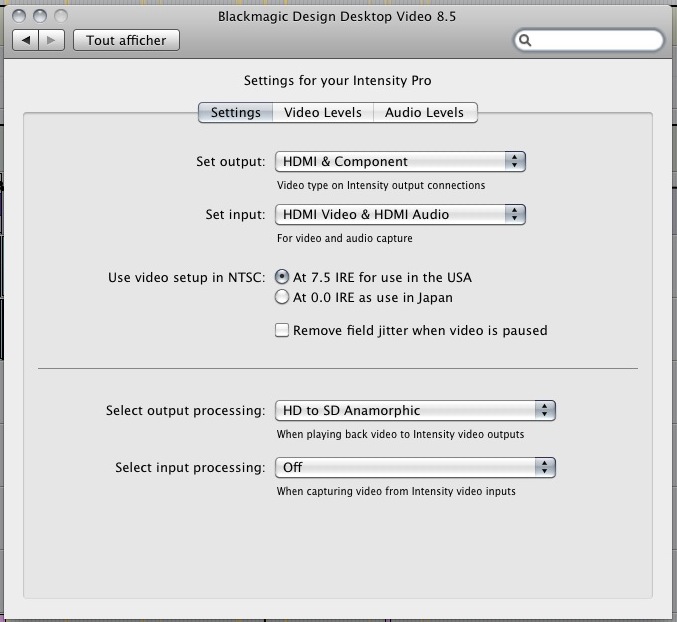The height and width of the screenshot is (622, 677).
Task: Open the Video Levels tab
Action: [323, 113]
